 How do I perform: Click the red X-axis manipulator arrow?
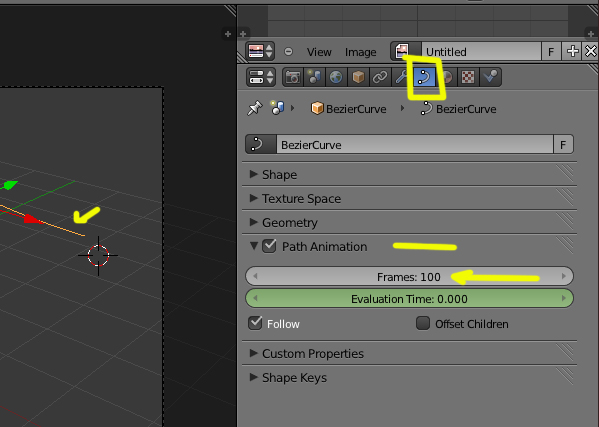pos(32,219)
